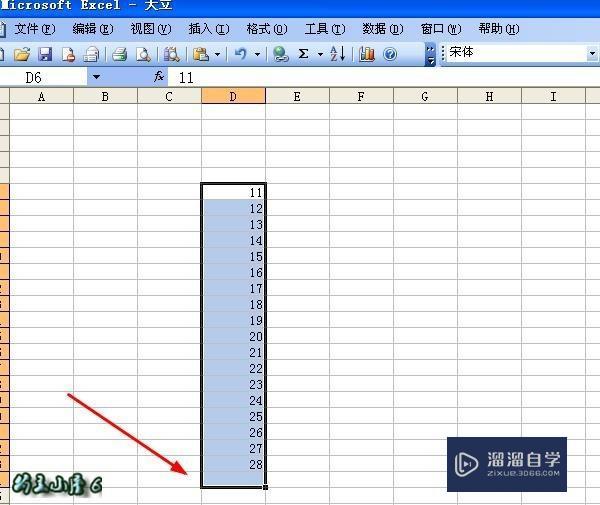Click the font name box showing 宋体
The height and width of the screenshot is (505, 600).
coord(517,53)
